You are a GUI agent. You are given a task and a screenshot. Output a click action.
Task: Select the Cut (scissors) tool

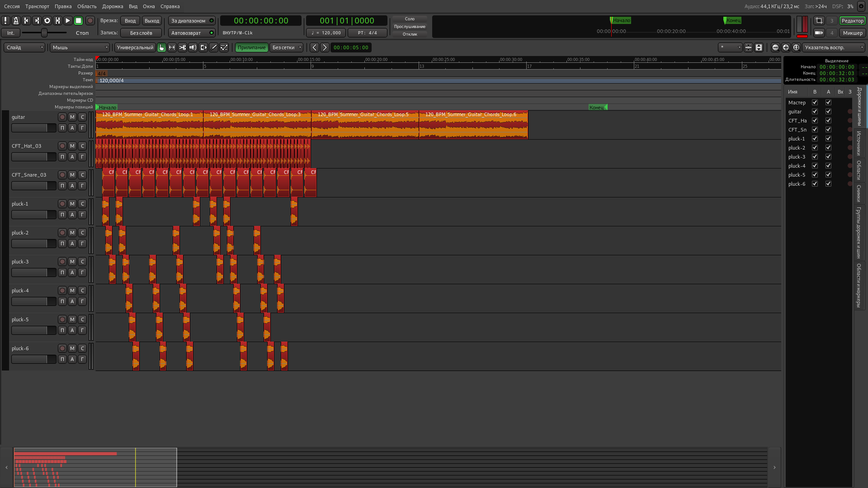pos(183,47)
